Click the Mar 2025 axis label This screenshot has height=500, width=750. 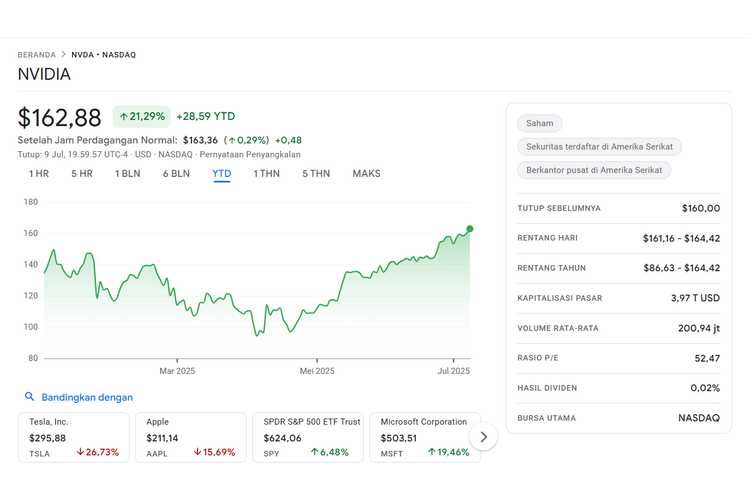click(177, 371)
